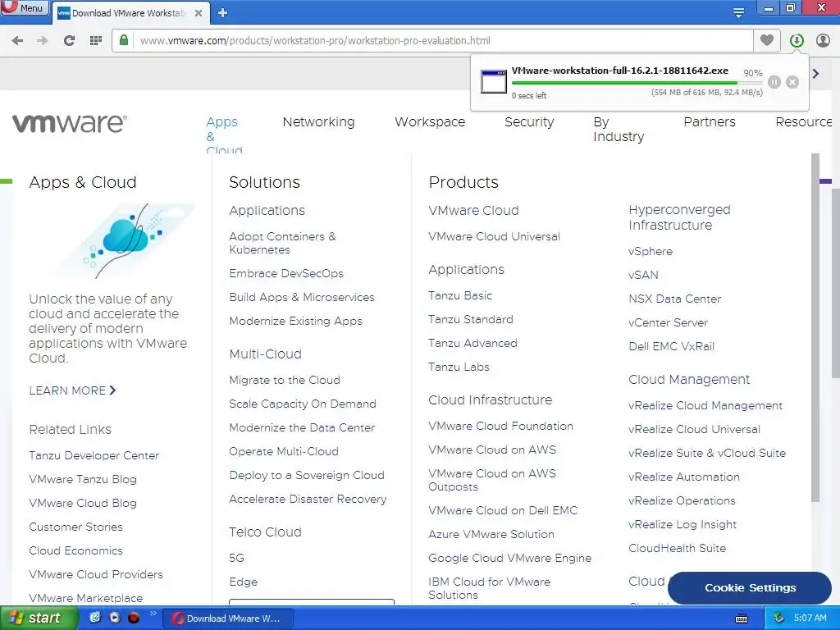Image resolution: width=840 pixels, height=630 pixels.
Task: Open the user account icon
Action: click(823, 40)
